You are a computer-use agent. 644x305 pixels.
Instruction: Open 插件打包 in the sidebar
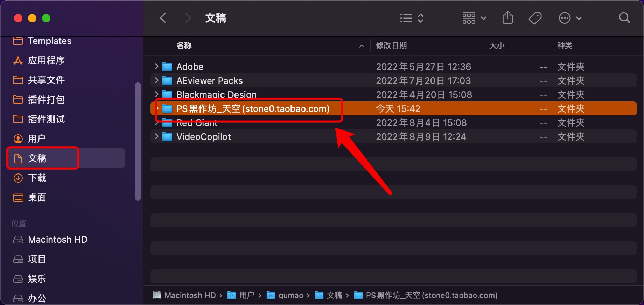point(46,100)
